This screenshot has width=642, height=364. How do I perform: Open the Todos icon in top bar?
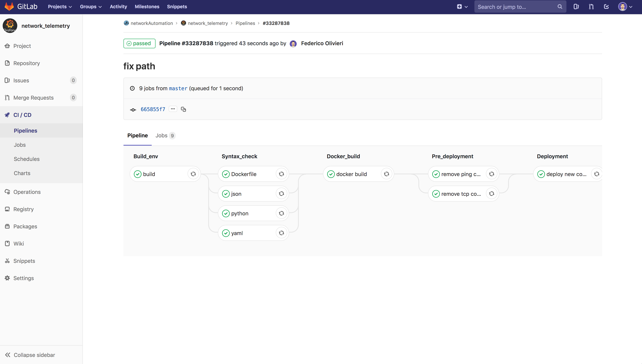pos(606,7)
